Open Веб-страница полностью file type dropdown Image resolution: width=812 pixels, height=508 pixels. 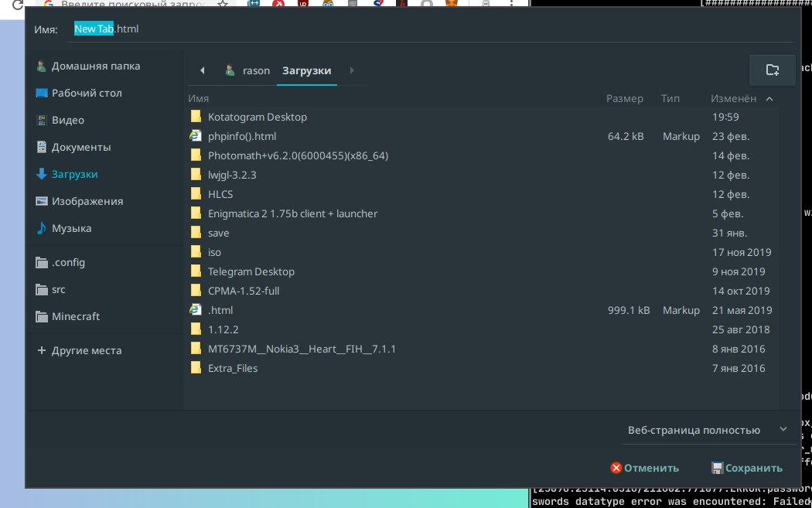pos(708,430)
